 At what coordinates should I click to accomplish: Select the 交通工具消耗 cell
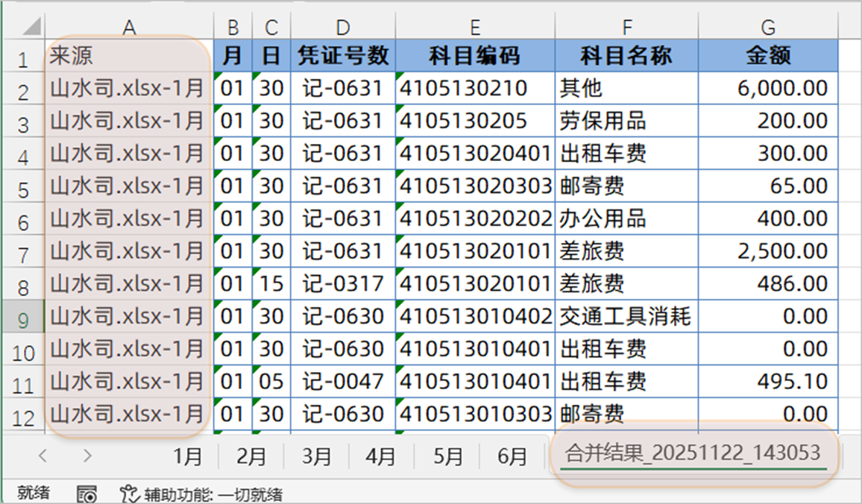[x=626, y=317]
